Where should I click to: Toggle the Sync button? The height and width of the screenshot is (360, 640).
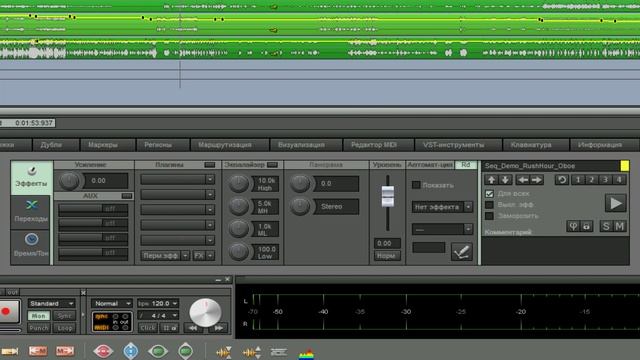click(64, 316)
